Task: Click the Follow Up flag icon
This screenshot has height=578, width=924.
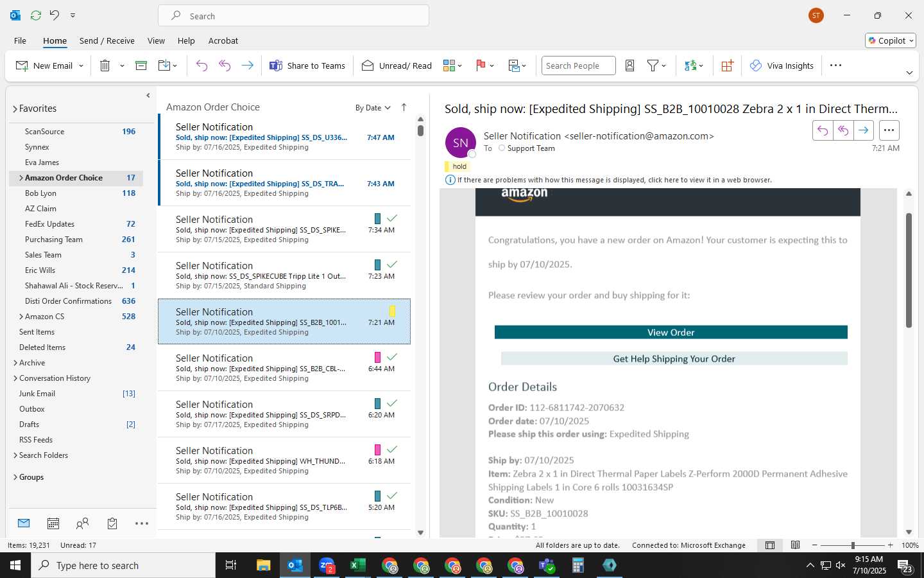Action: 481,66
